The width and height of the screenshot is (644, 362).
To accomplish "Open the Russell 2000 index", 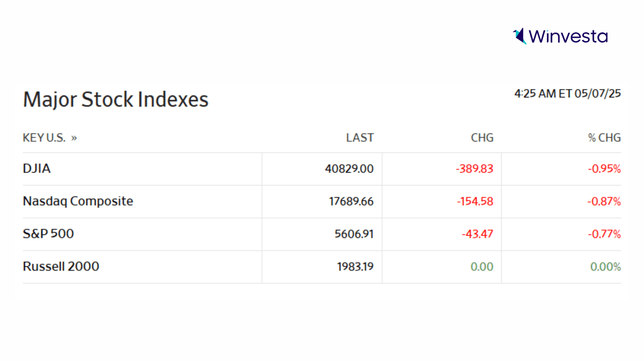I will (x=61, y=266).
